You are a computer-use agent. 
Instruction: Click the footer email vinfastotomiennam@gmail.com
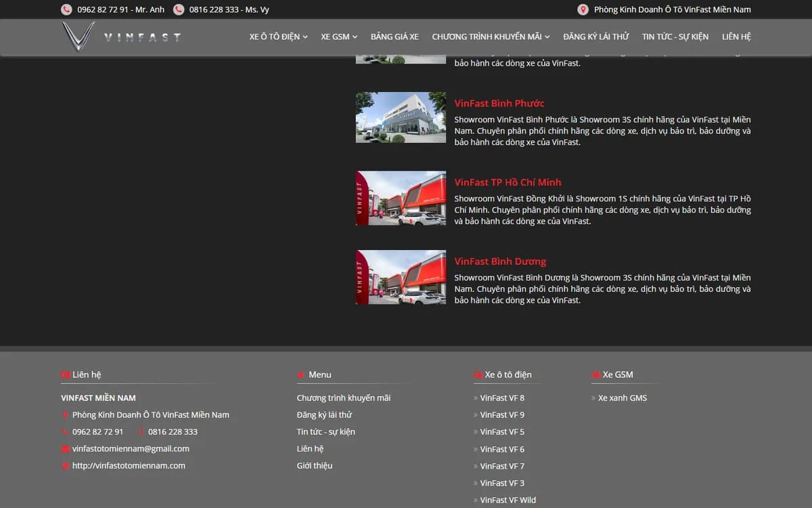tap(131, 448)
